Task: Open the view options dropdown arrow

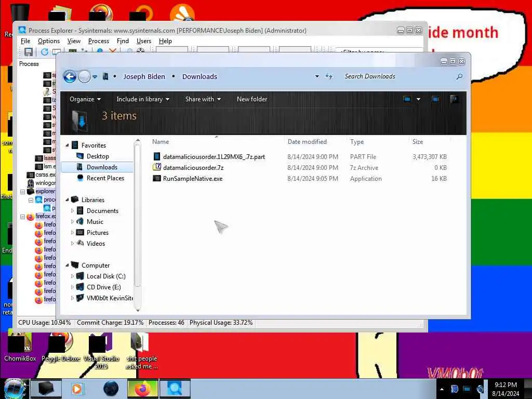Action: pyautogui.click(x=418, y=99)
